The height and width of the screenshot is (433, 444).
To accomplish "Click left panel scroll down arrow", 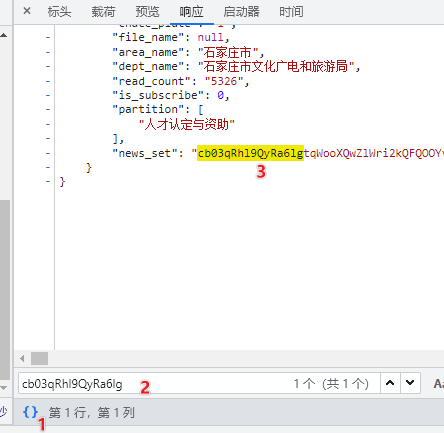I will [4, 388].
